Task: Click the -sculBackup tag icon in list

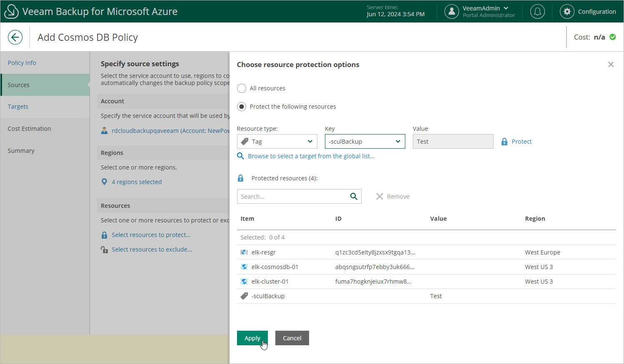Action: coord(244,296)
